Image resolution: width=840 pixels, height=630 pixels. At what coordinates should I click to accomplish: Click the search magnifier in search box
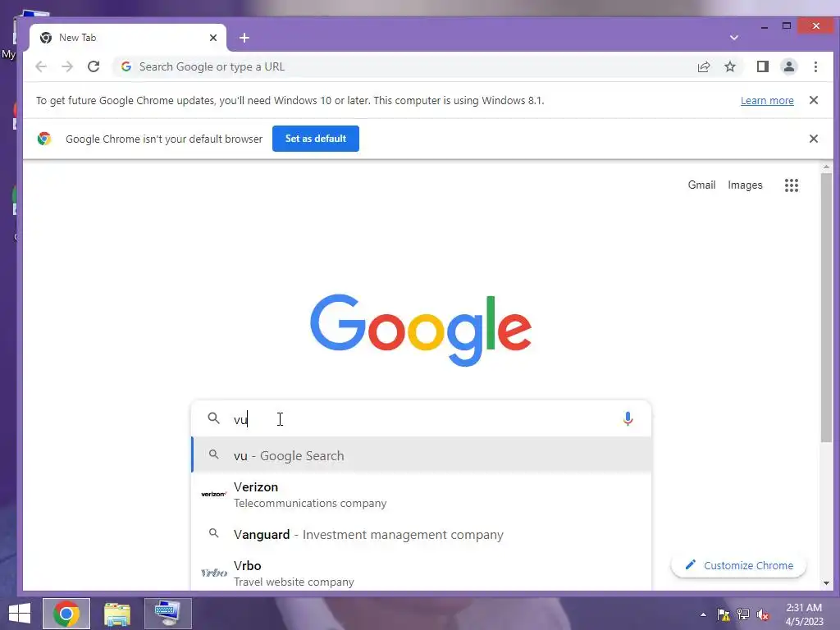[214, 418]
